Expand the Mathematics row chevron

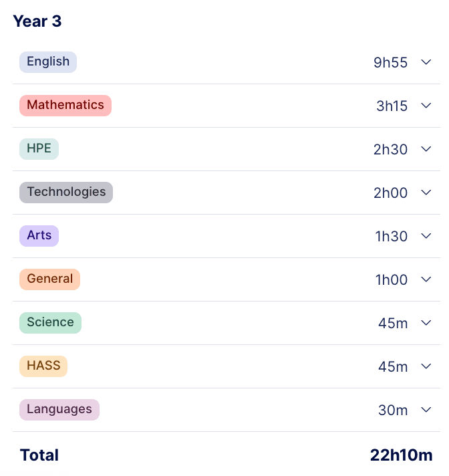426,106
